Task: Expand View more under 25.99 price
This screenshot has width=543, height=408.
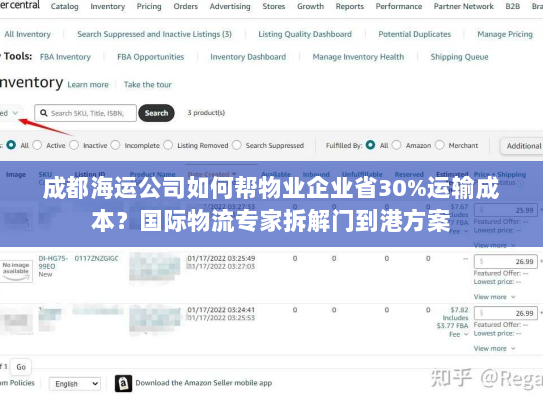Action: (495, 246)
